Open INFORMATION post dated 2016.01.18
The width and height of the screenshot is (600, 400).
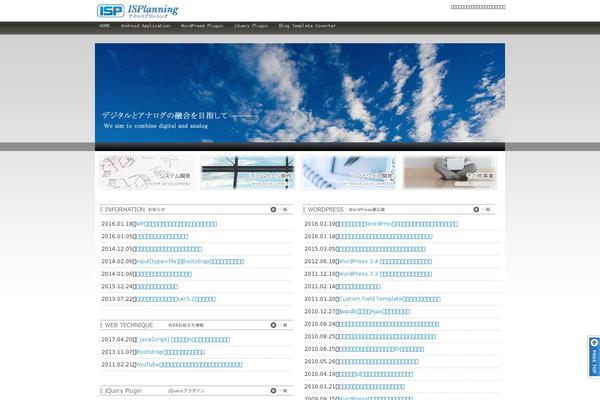pyautogui.click(x=176, y=224)
